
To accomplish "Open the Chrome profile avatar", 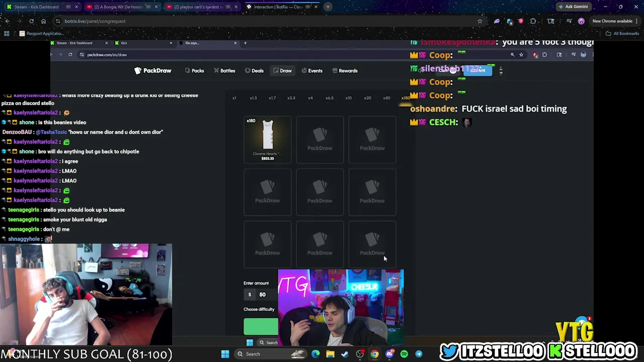I will pyautogui.click(x=581, y=21).
